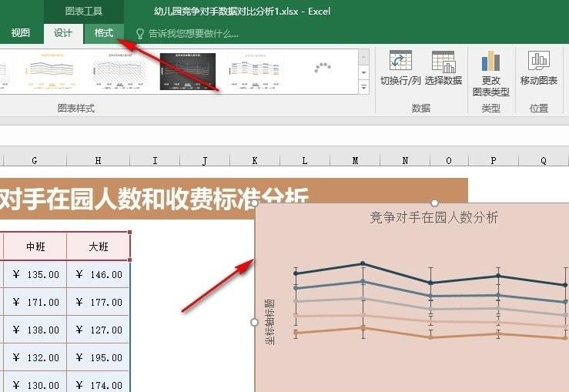Click Change Chart Type (更改图表类型) icon
Image resolution: width=569 pixels, height=392 pixels.
[x=491, y=61]
